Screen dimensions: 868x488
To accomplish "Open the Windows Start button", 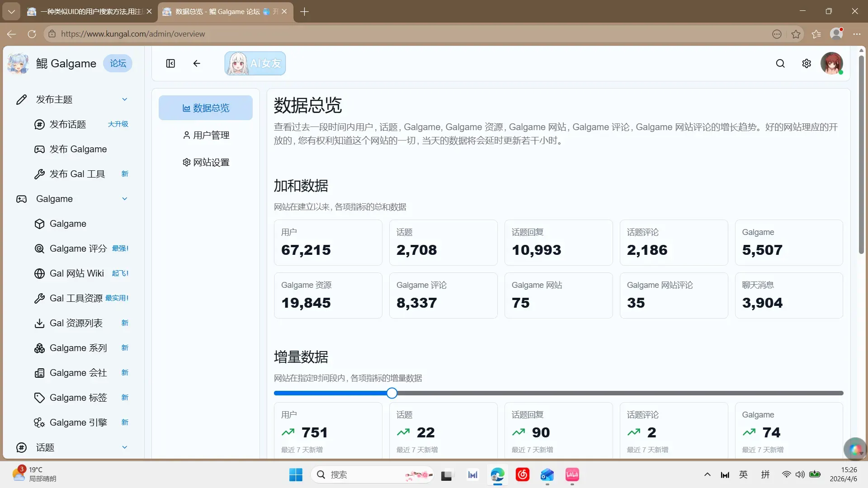I will tap(296, 474).
